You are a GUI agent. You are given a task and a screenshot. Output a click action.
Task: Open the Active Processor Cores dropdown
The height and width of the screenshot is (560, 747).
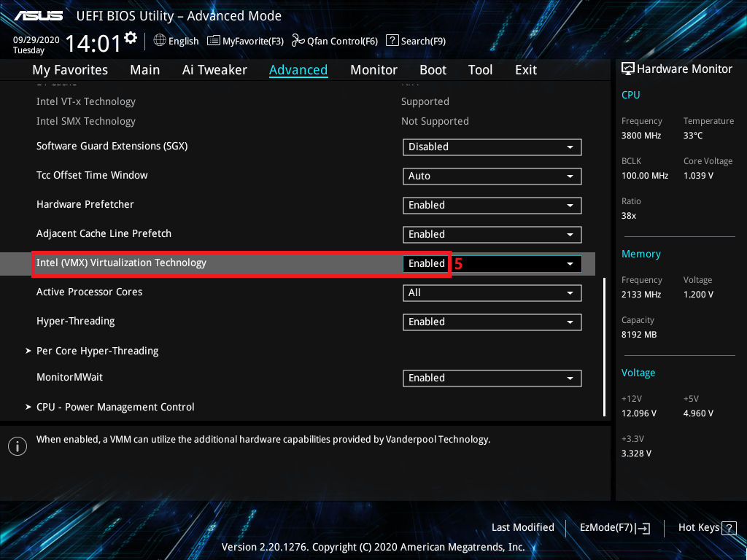492,292
